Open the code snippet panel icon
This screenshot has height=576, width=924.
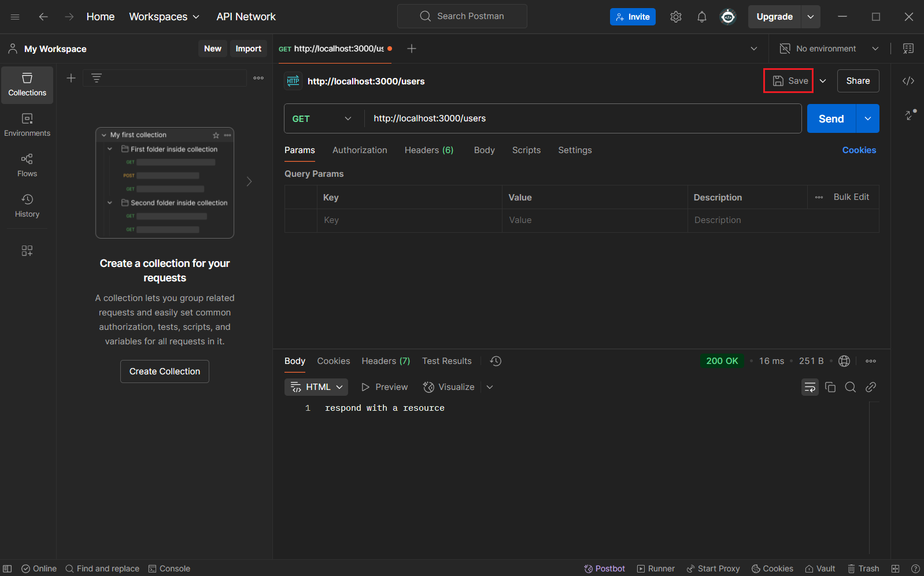click(908, 81)
